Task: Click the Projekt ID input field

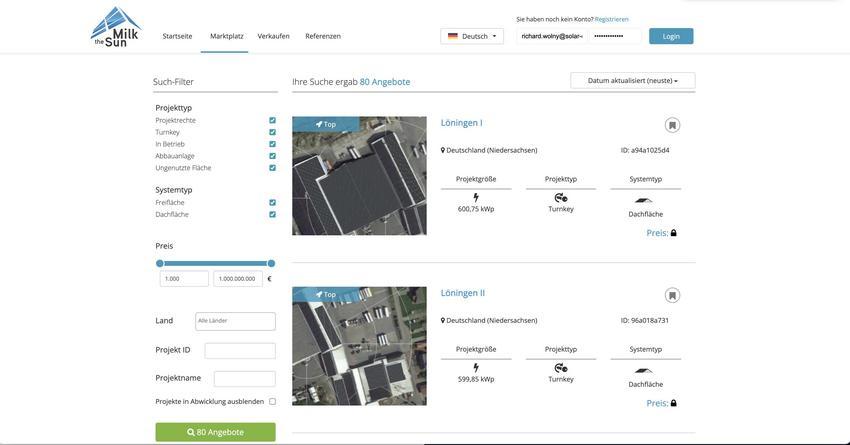Action: (240, 351)
